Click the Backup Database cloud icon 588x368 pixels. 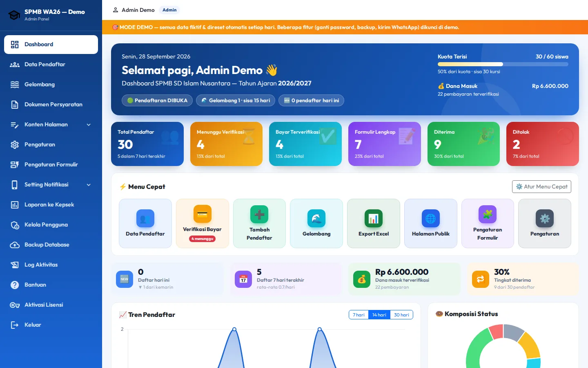coord(15,245)
